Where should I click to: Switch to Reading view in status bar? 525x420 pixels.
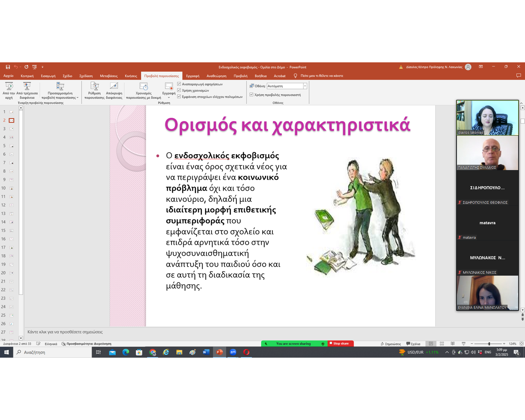tap(452, 344)
